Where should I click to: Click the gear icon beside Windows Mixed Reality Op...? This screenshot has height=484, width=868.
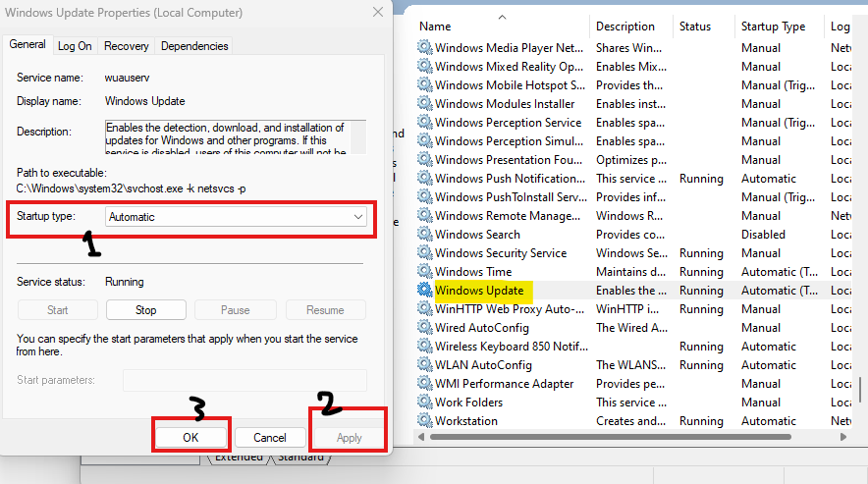click(424, 66)
